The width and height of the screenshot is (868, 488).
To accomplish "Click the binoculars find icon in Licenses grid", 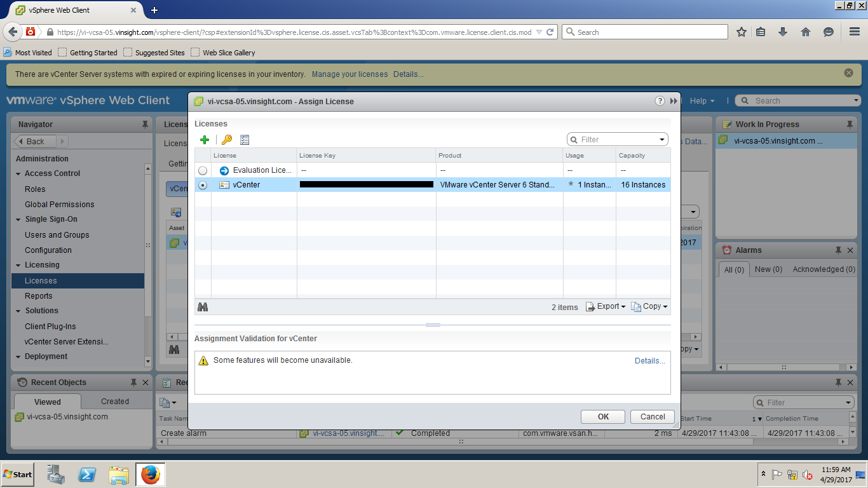I will pyautogui.click(x=203, y=307).
